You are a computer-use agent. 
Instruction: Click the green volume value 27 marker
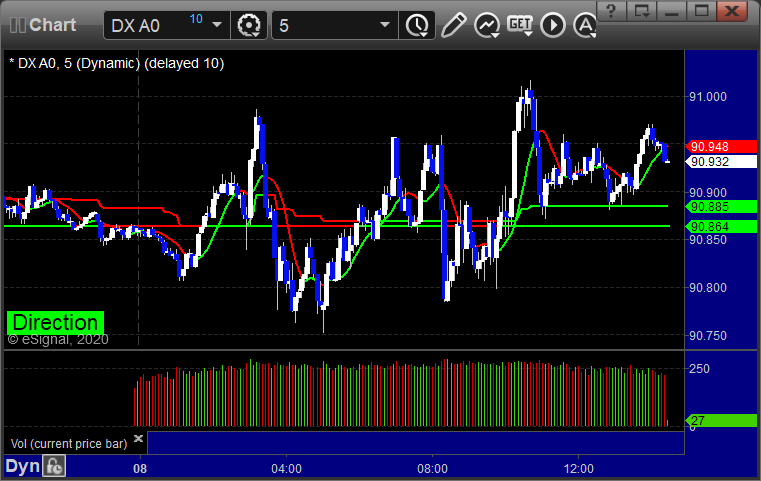click(x=721, y=420)
